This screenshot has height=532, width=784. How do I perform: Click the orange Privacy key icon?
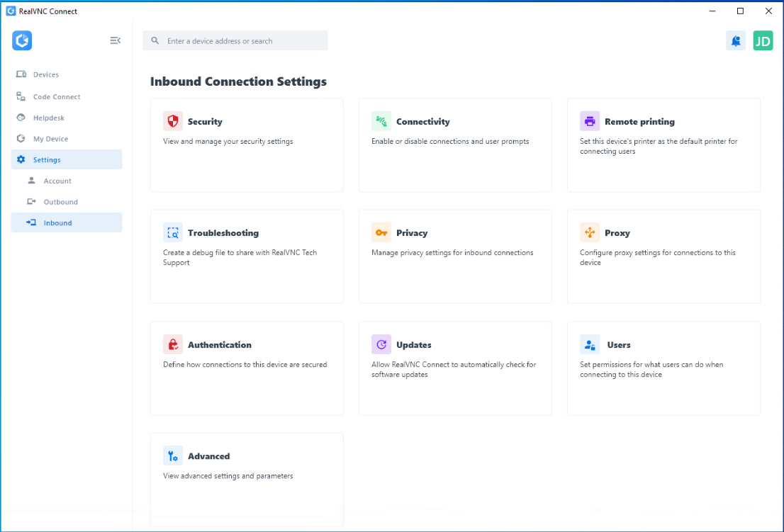[381, 232]
